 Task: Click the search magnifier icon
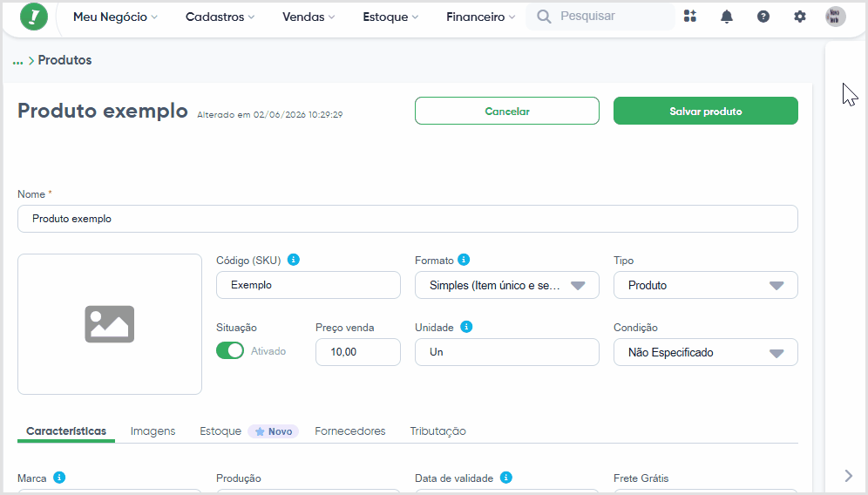[544, 17]
